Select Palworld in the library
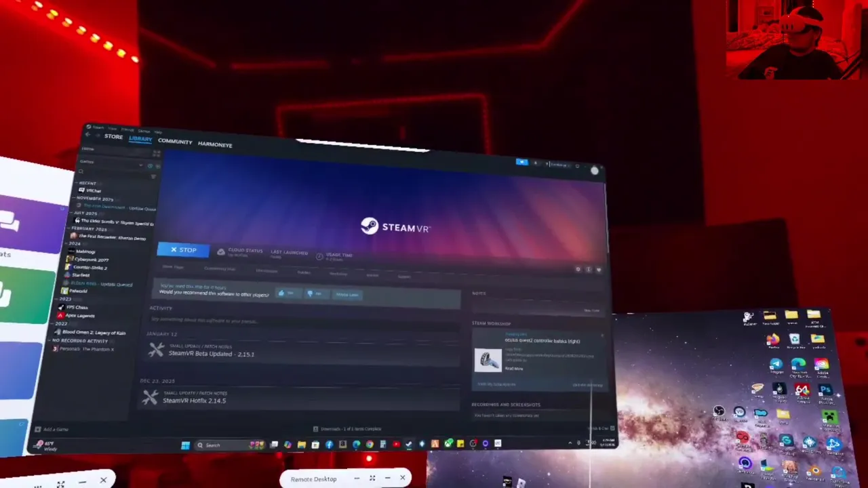This screenshot has height=488, width=868. click(x=73, y=291)
